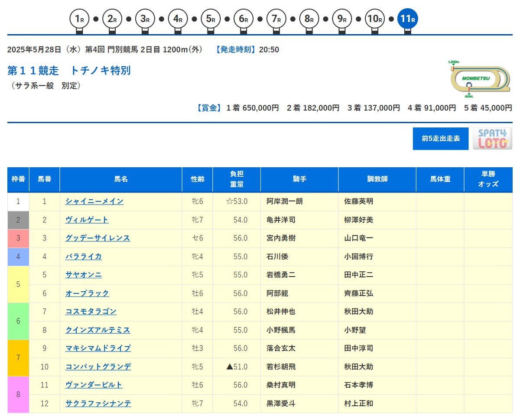Image resolution: width=520 pixels, height=420 pixels.
Task: Select trainer name 柳澤好美
Action: (358, 220)
